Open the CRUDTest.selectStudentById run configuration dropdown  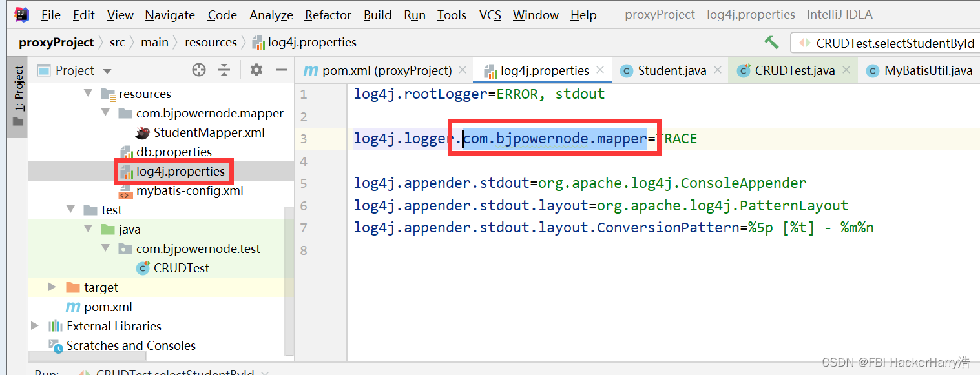point(885,43)
